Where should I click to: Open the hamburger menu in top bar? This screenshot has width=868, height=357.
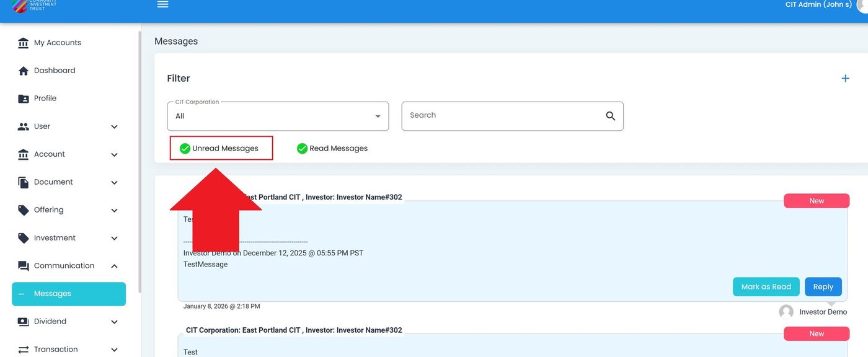(x=162, y=4)
